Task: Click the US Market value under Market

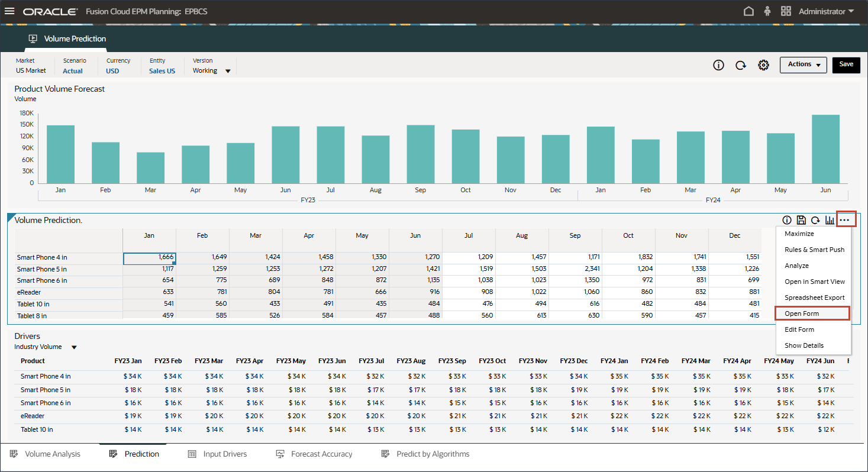Action: [x=31, y=70]
